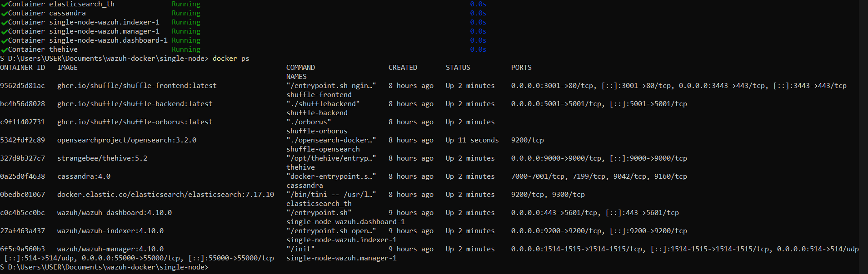Click the checkmark beside single-node-wazuh.manager-1 container

pyautogui.click(x=4, y=32)
